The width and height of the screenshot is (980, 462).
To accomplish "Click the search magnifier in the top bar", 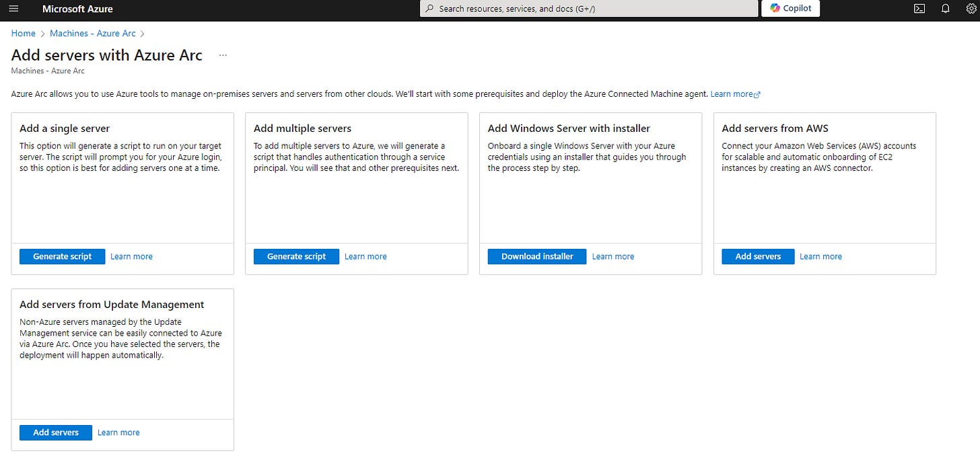I will (429, 9).
